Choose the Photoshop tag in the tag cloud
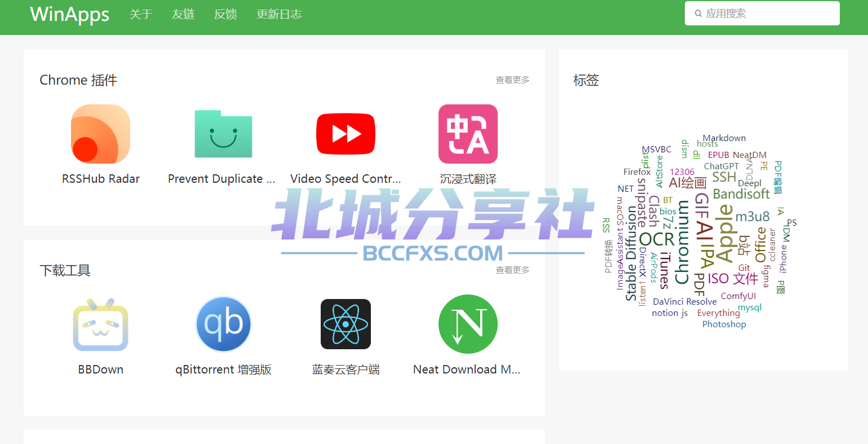This screenshot has height=444, width=868. click(x=724, y=324)
